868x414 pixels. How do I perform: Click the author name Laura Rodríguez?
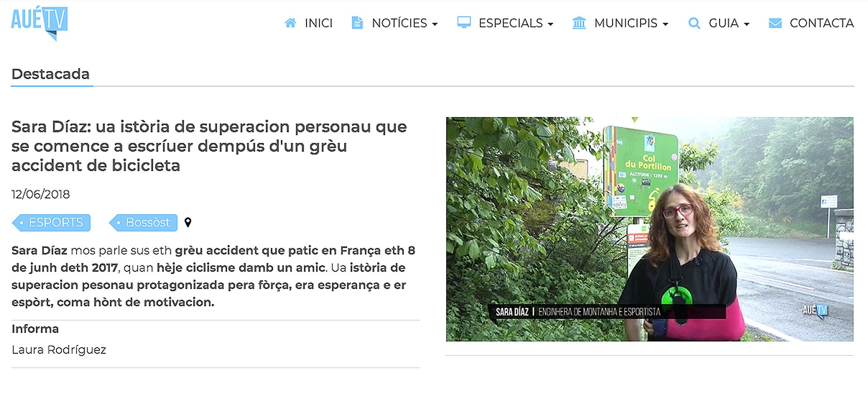59,350
